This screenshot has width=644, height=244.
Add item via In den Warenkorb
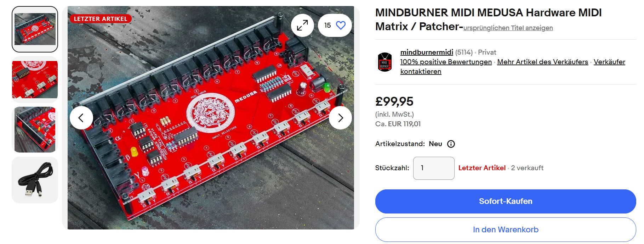click(506, 230)
